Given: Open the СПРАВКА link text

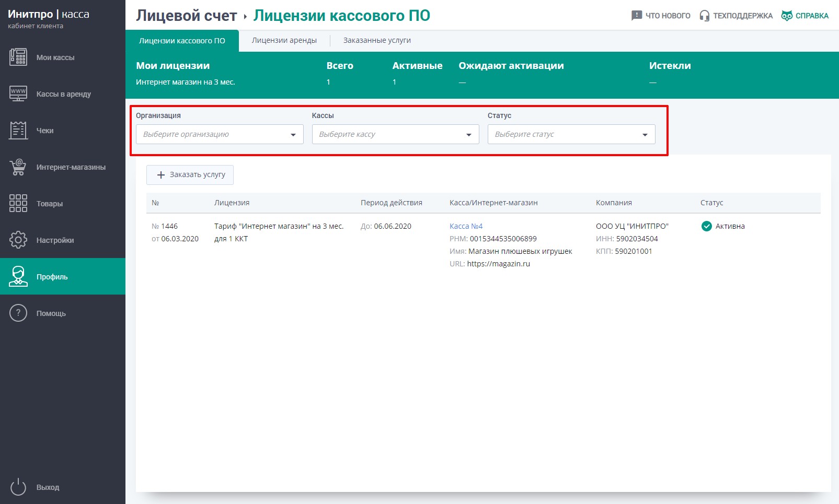Looking at the screenshot, I should click(x=812, y=16).
